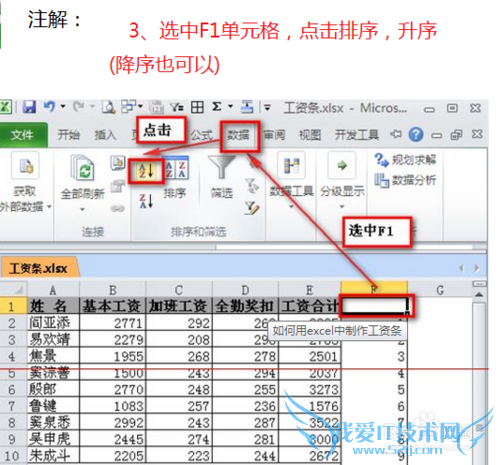Select row 6 header
Image resolution: width=500 pixels, height=465 pixels.
coord(13,389)
